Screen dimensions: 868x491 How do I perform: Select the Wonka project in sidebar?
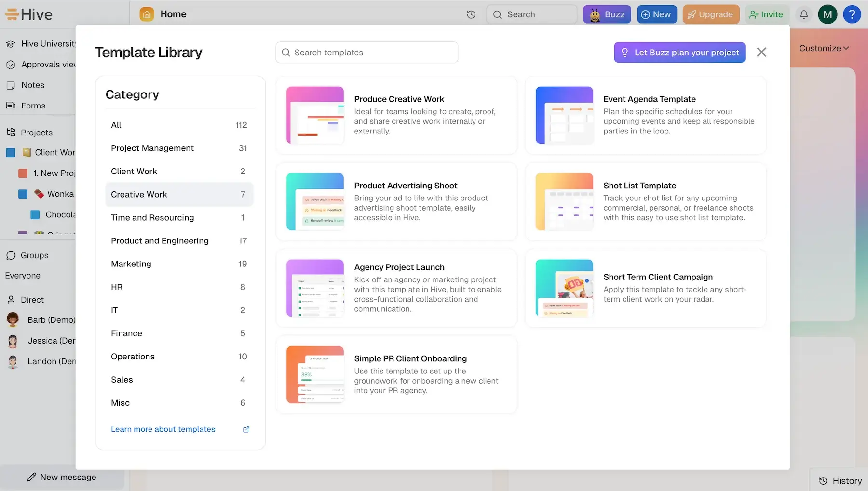(54, 194)
